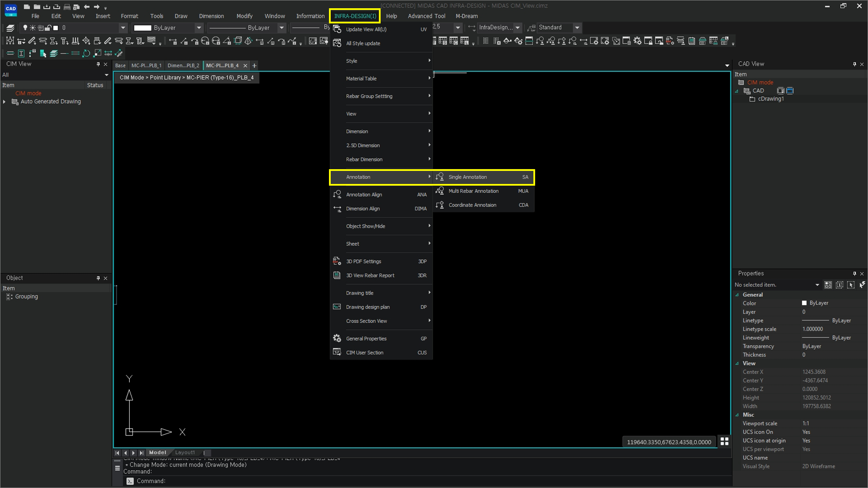Pin the Object panel
This screenshot has height=488, width=868.
pyautogui.click(x=98, y=278)
